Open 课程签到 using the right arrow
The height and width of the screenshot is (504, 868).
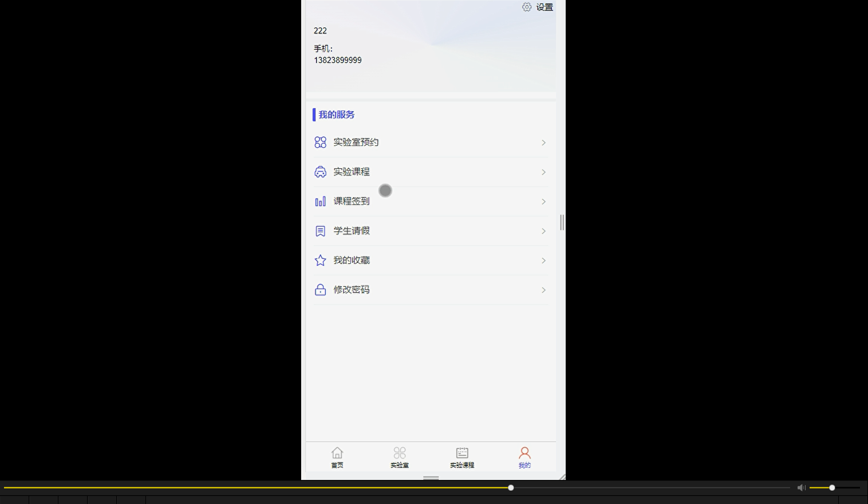coord(543,202)
